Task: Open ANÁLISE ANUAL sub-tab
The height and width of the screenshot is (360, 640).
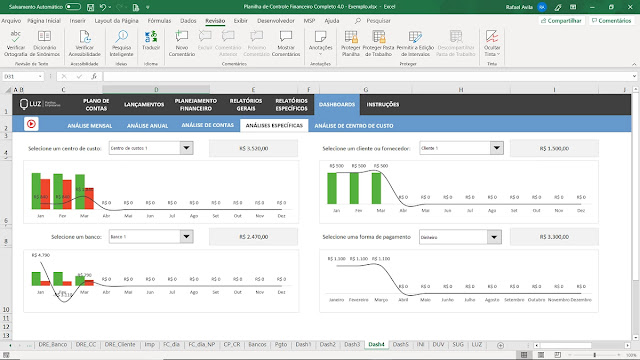Action: pos(147,126)
